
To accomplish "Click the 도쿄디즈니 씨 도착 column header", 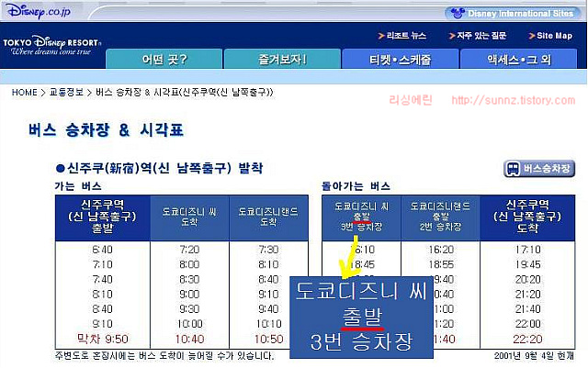I will click(189, 217).
